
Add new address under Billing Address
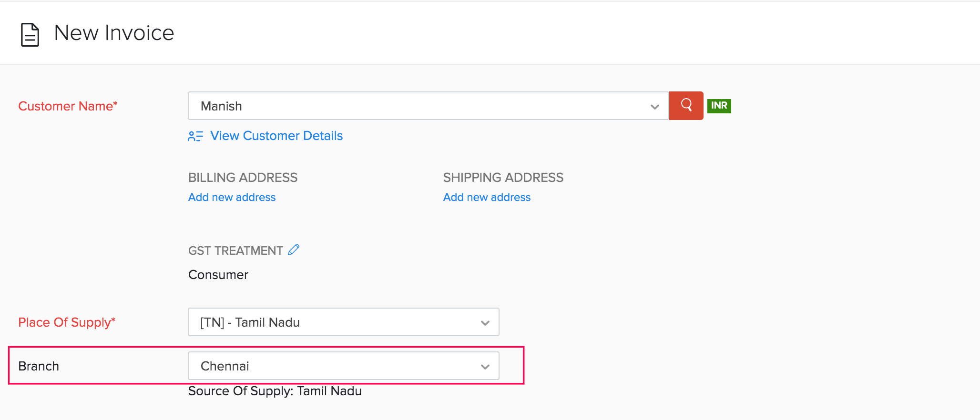232,197
